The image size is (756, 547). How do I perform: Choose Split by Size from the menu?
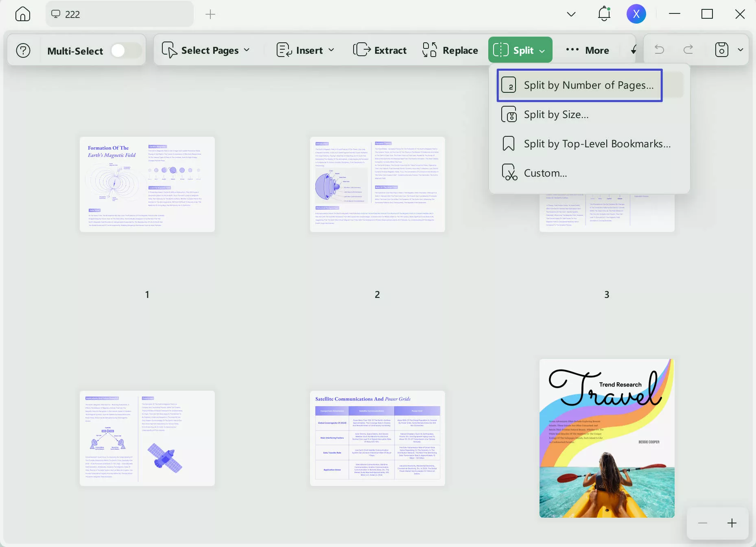(556, 114)
